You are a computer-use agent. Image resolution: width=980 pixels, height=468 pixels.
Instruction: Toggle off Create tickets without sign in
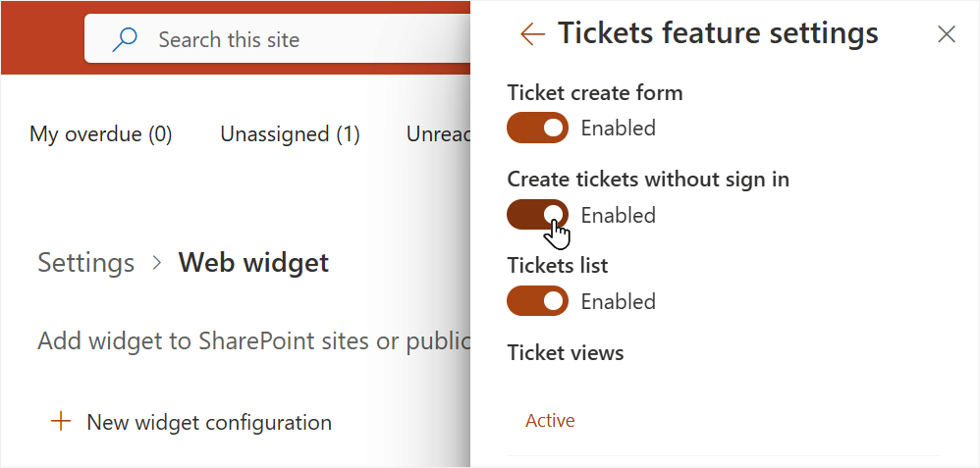coord(537,214)
